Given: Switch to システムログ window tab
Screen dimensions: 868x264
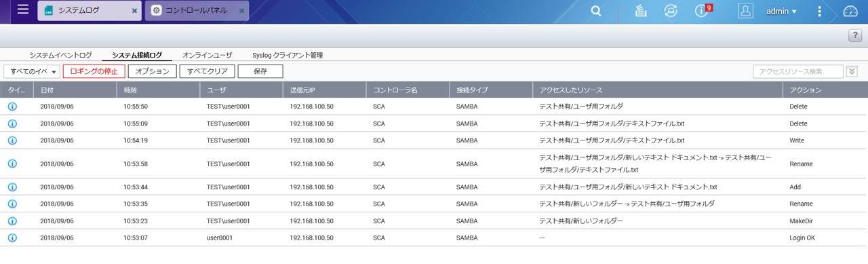Looking at the screenshot, I should [x=90, y=11].
